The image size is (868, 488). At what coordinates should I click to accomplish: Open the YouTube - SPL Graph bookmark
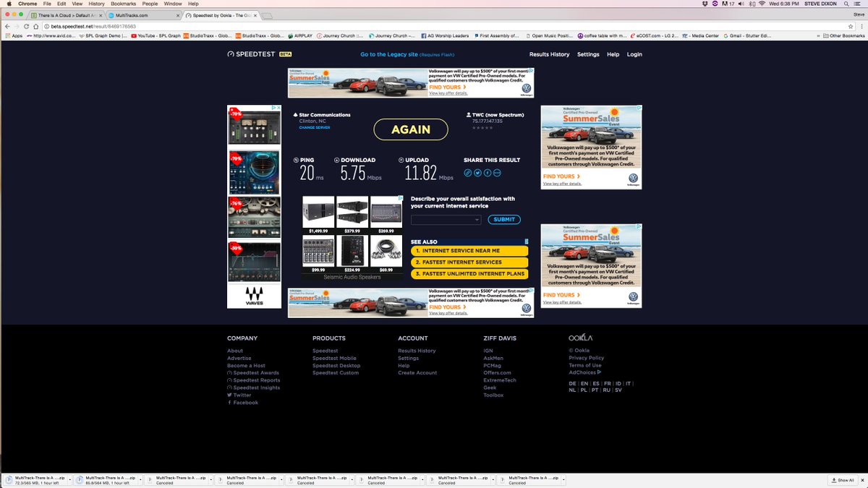pos(156,35)
